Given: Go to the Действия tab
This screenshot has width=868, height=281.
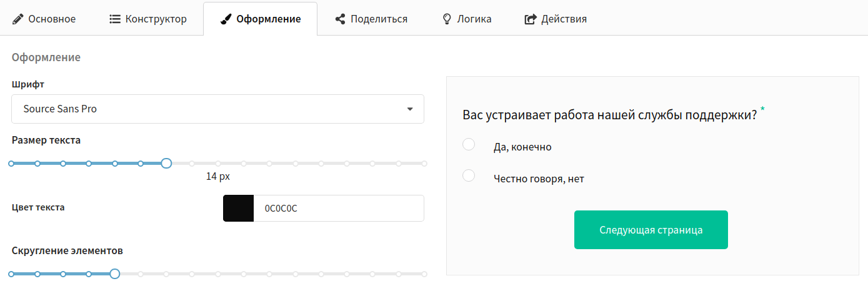Looking at the screenshot, I should point(556,19).
